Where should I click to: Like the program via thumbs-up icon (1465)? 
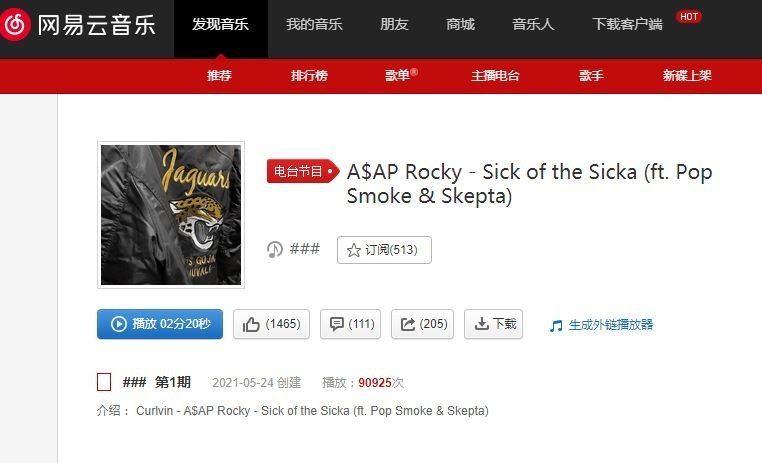(271, 324)
